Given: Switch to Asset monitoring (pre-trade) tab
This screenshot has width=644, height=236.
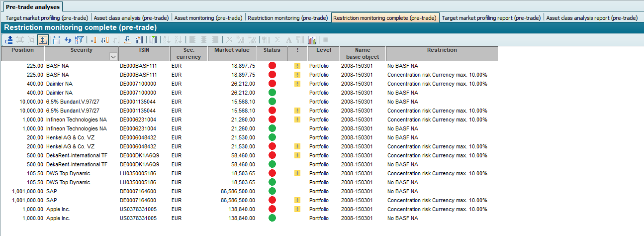Looking at the screenshot, I should coord(208,18).
